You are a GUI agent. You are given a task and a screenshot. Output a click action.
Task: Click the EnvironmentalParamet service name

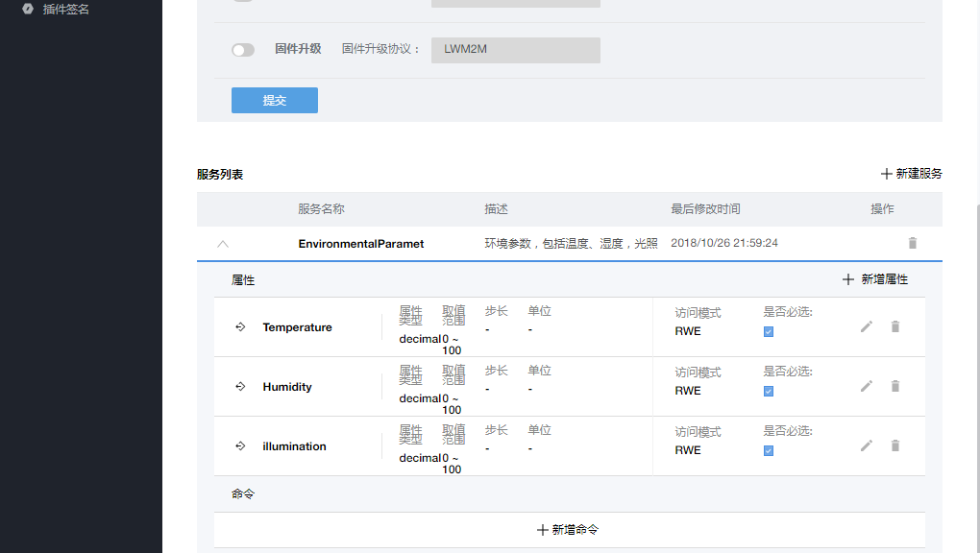(x=360, y=244)
